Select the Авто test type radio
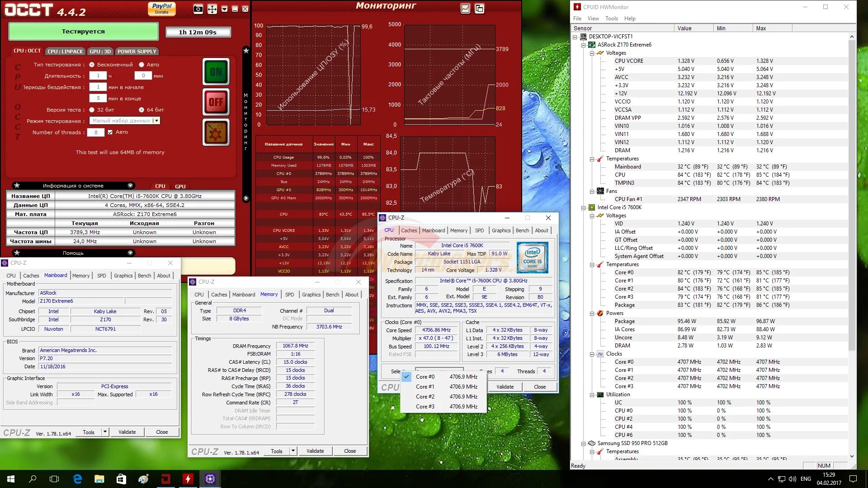This screenshot has height=488, width=868. pos(142,65)
